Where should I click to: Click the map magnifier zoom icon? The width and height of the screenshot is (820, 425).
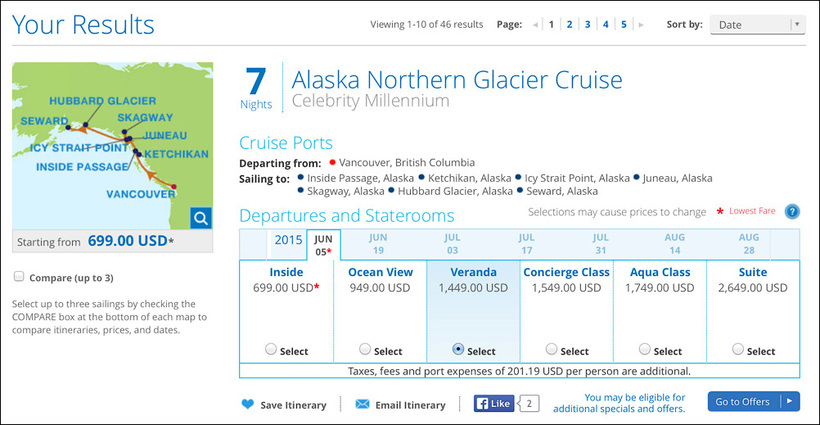[200, 218]
